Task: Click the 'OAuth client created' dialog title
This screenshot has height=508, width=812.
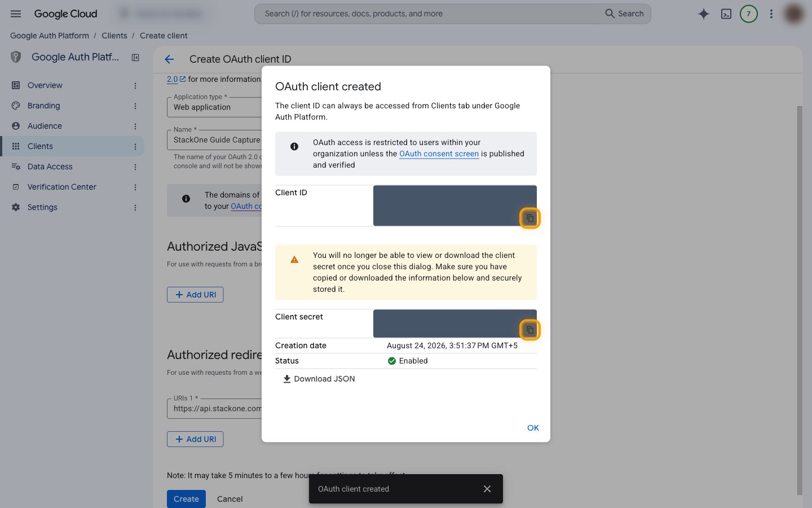Action: point(328,86)
